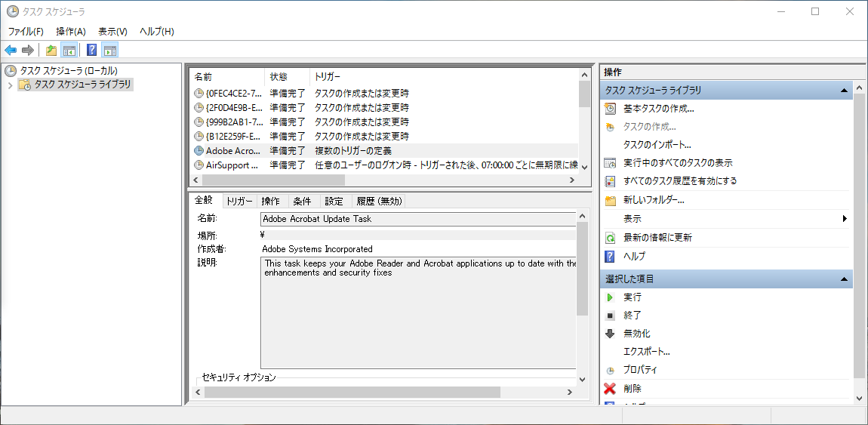Click 新しいフォルダー... action
This screenshot has width=868, height=425.
tap(654, 200)
